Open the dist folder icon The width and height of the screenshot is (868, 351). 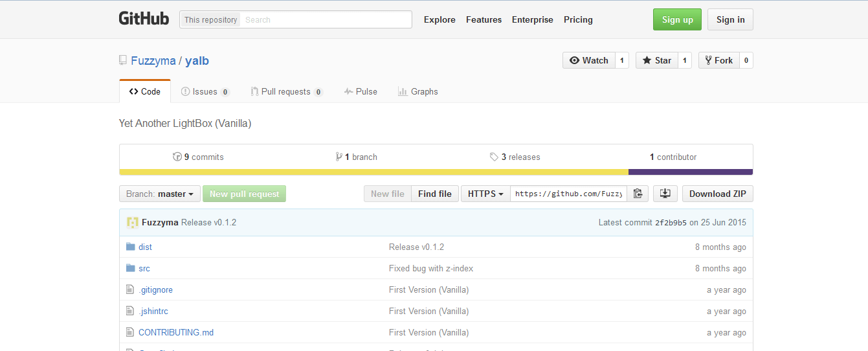(x=131, y=247)
